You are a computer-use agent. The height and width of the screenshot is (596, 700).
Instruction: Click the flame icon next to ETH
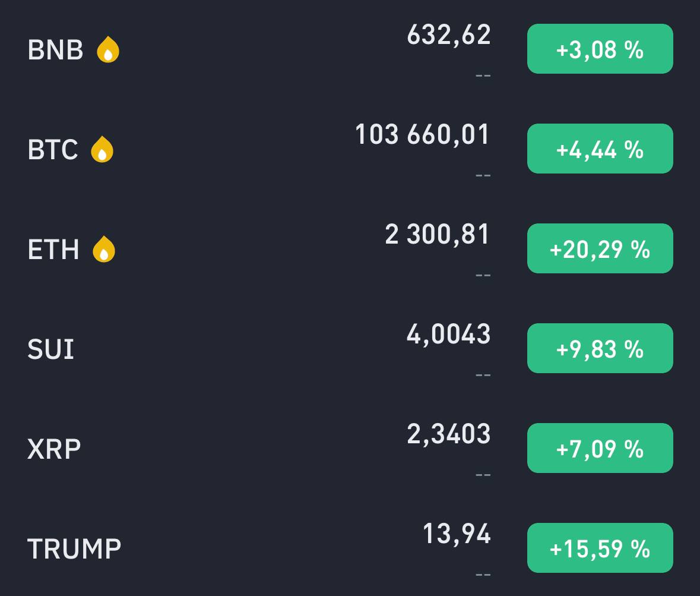pos(104,249)
